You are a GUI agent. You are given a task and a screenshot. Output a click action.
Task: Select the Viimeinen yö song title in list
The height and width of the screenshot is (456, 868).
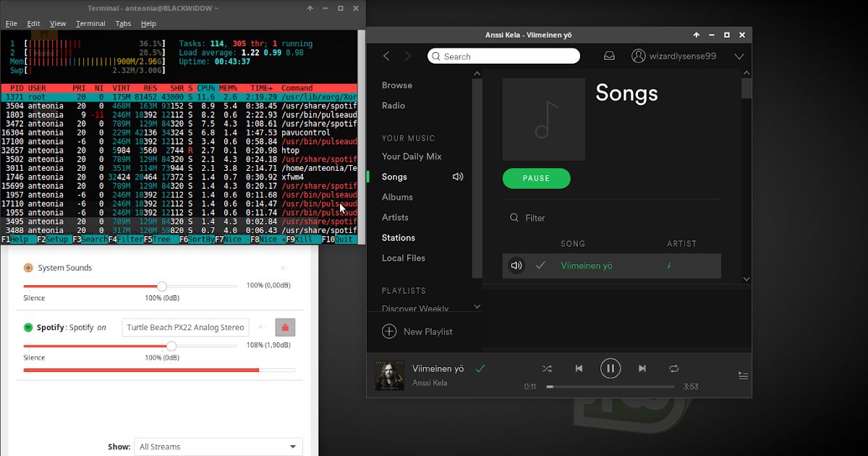[587, 266]
